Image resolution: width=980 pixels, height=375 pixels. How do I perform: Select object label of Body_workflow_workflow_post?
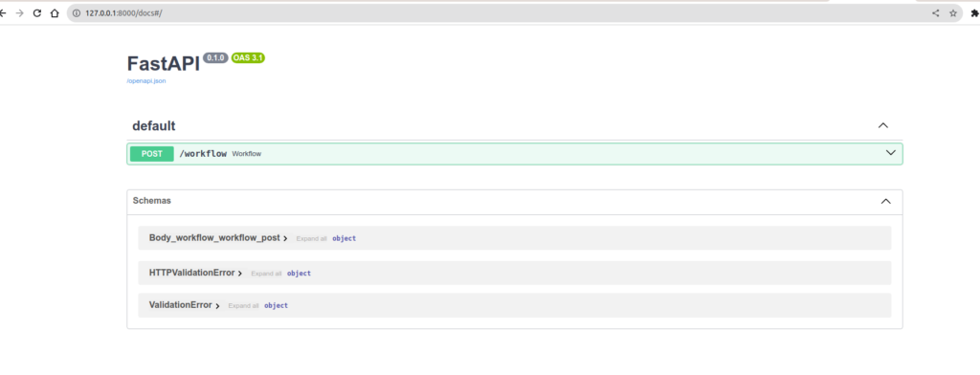[344, 238]
